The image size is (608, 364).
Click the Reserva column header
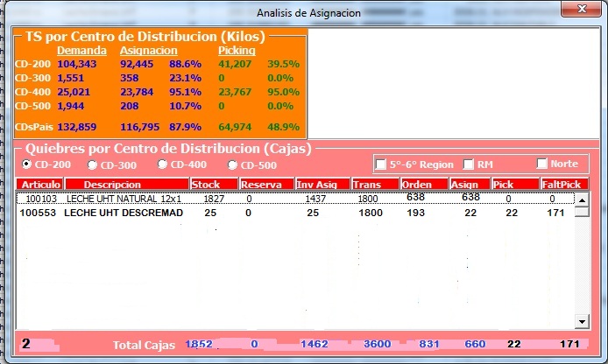(266, 185)
